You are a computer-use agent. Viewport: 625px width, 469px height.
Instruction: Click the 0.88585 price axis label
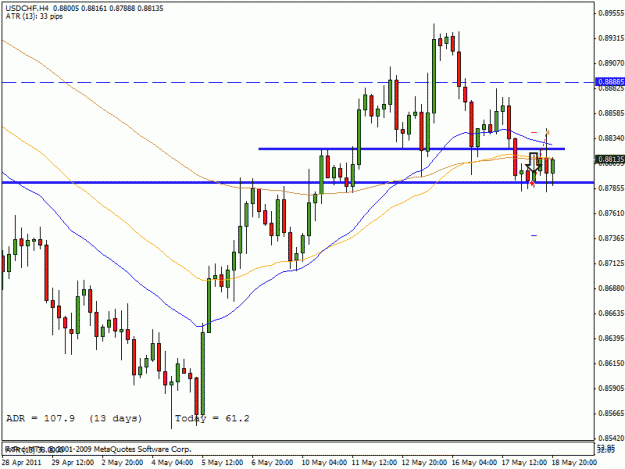coord(611,113)
